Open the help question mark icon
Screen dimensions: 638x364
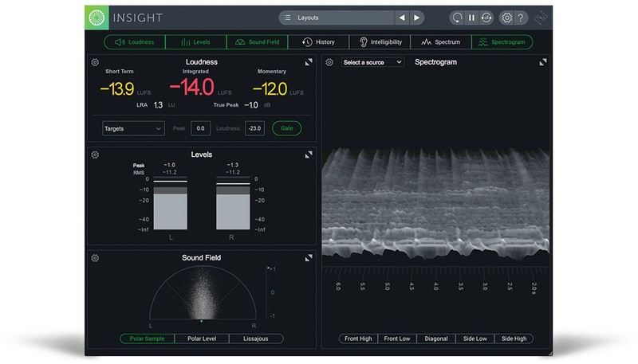[521, 17]
